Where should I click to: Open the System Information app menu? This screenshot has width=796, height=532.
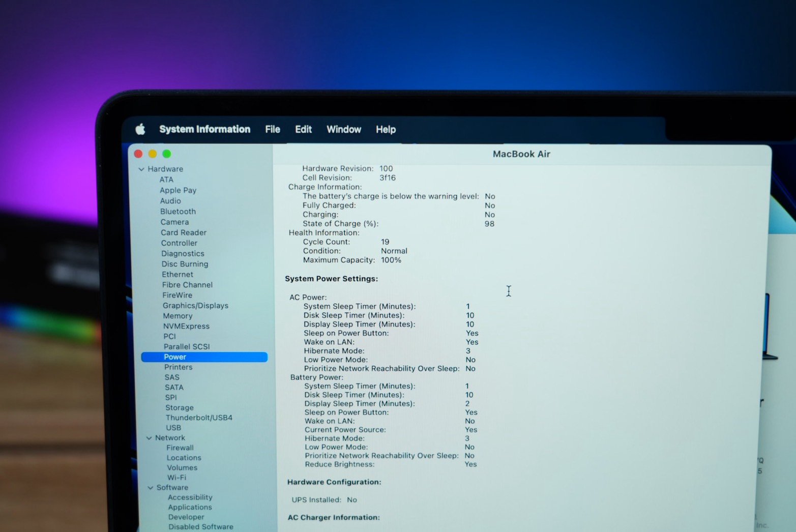[x=204, y=129]
